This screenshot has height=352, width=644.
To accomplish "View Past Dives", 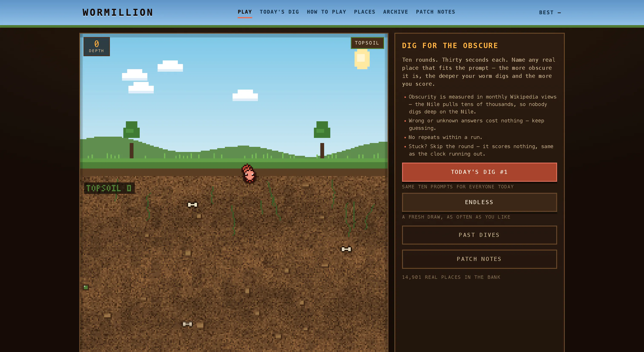I will [479, 235].
